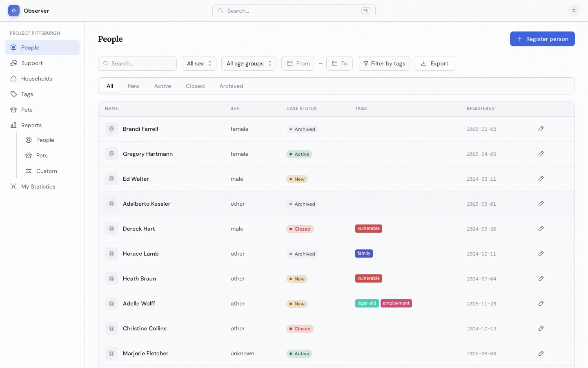Click Adelle Wolff's employment tag
Image resolution: width=588 pixels, height=368 pixels.
(396, 303)
